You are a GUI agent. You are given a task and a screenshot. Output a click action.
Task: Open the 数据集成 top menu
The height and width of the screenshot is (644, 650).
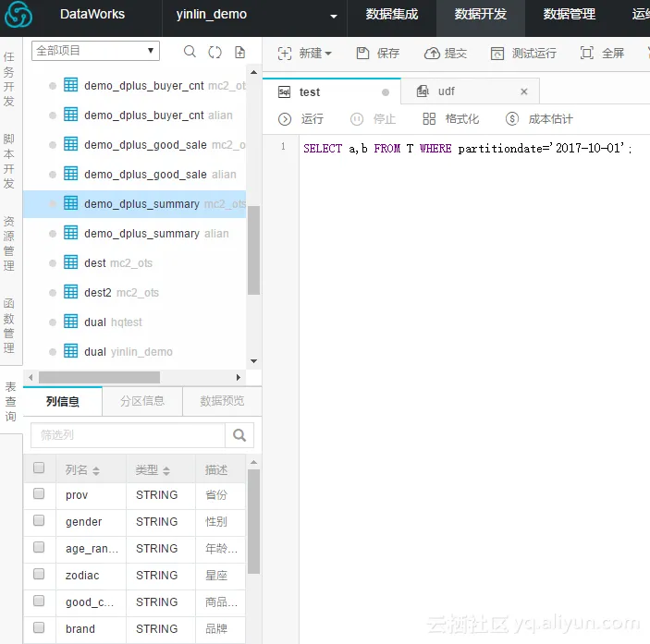click(x=392, y=14)
